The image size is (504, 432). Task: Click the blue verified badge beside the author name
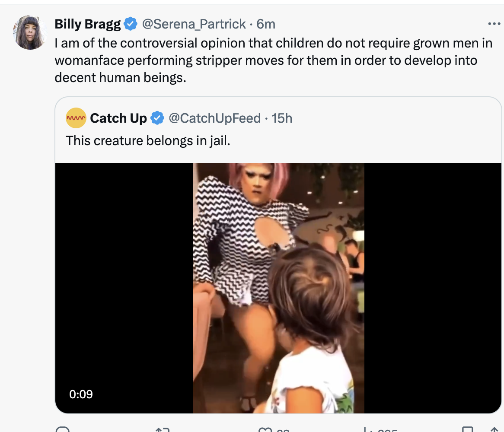tap(131, 24)
